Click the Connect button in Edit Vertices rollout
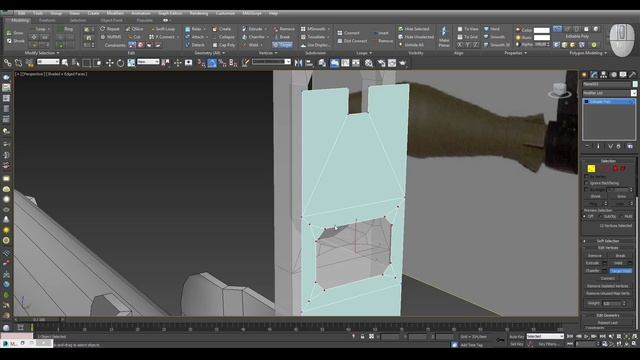 pos(608,278)
